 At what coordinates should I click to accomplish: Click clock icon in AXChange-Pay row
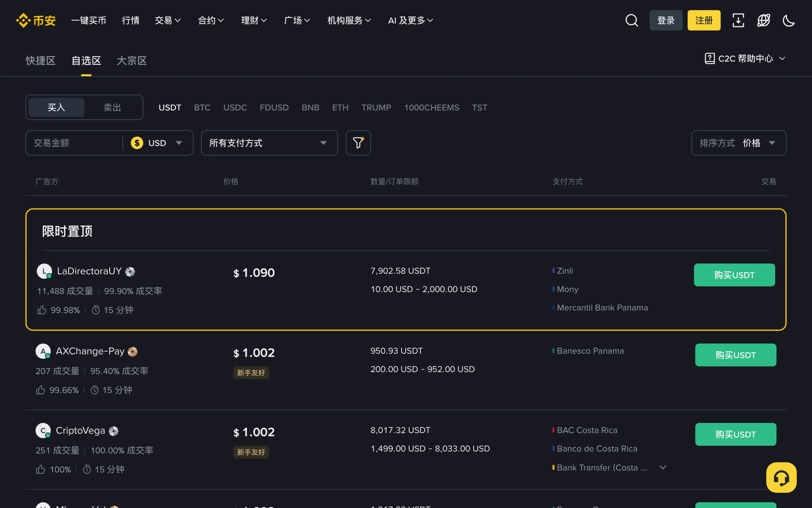(x=95, y=390)
